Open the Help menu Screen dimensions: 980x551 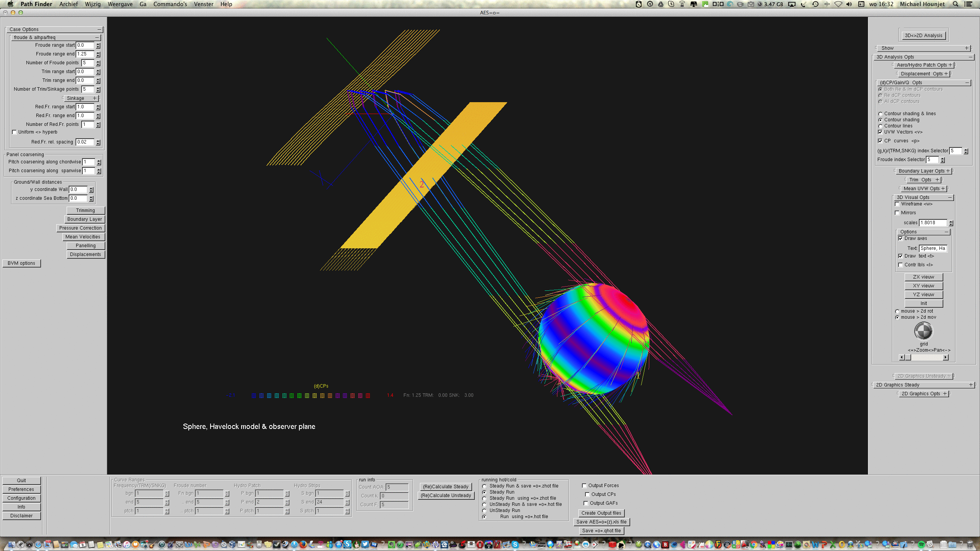point(226,4)
